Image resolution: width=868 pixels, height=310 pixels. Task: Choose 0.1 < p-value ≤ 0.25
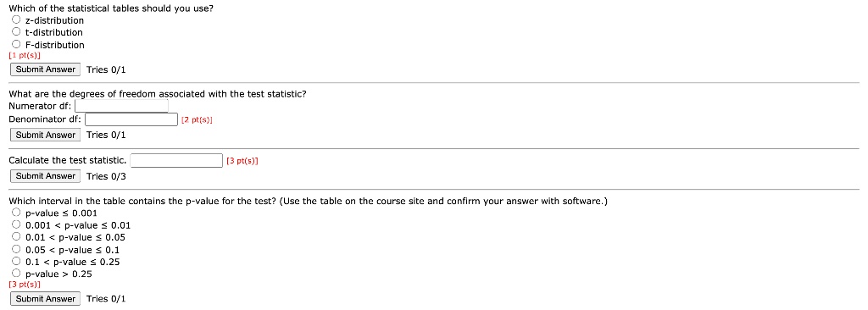point(17,262)
